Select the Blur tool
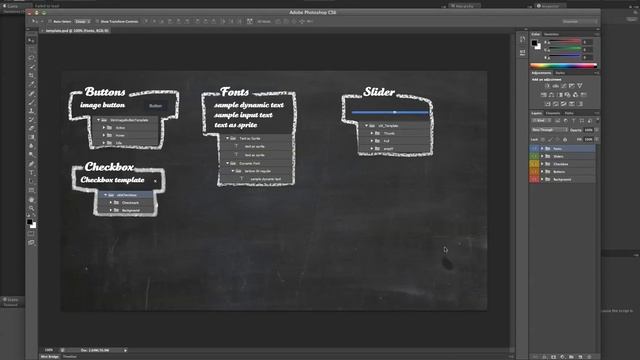640x360 pixels. point(31,146)
